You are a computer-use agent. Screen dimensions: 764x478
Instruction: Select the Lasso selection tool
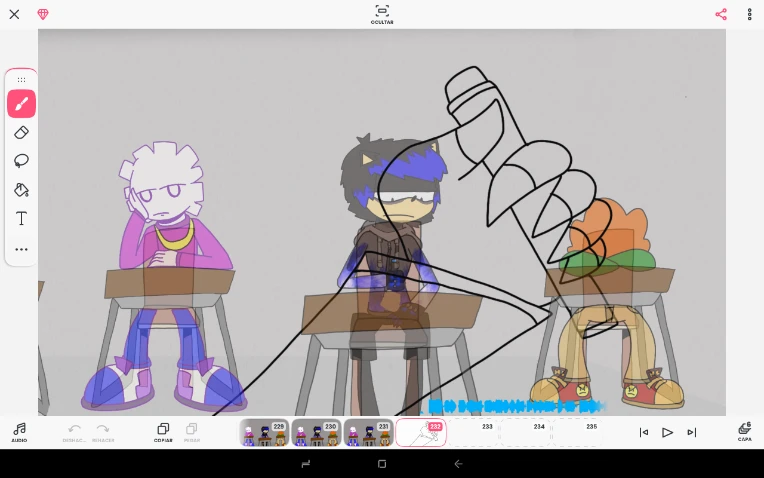click(x=21, y=161)
